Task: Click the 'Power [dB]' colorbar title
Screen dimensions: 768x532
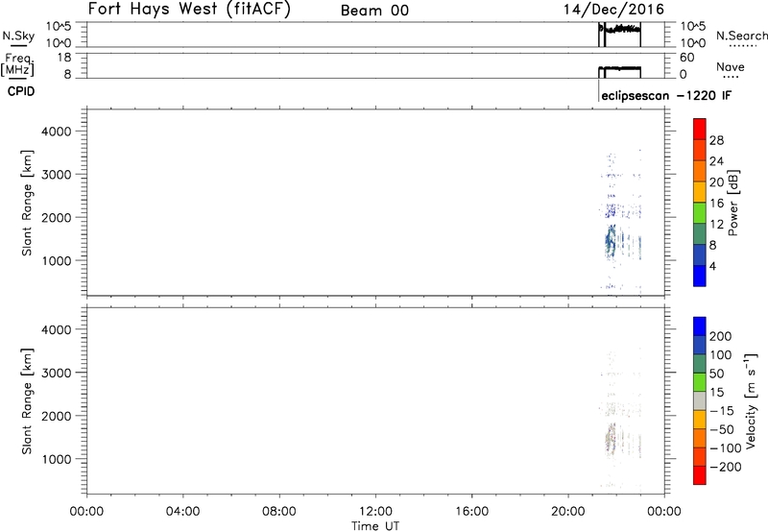Action: click(732, 203)
